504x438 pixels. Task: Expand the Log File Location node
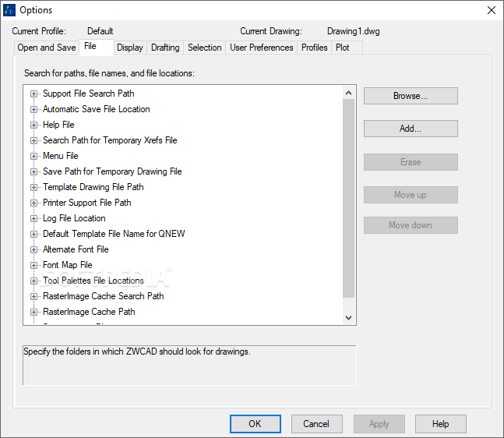(x=33, y=219)
